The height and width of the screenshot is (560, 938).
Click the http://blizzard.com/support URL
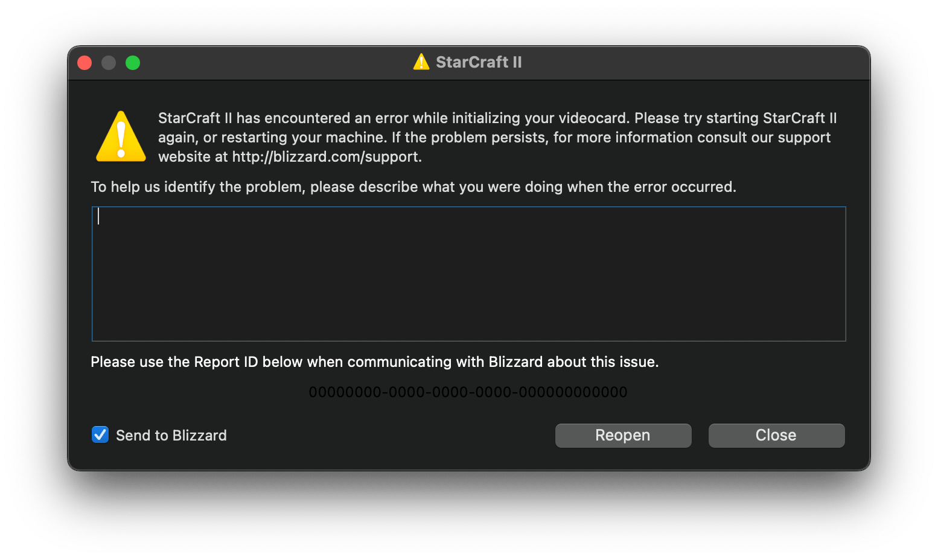[326, 157]
